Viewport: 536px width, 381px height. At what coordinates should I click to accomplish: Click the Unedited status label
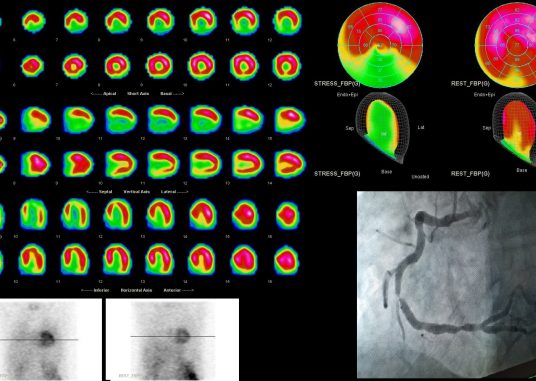(420, 177)
